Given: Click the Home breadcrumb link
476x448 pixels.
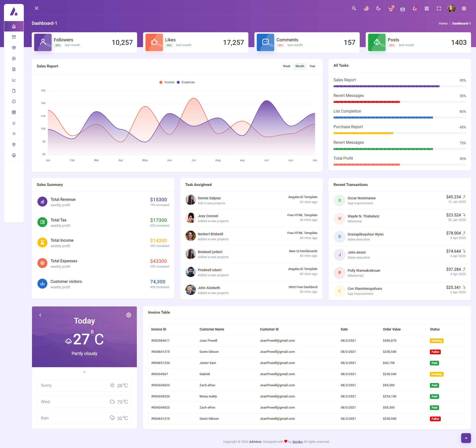Looking at the screenshot, I should 443,23.
